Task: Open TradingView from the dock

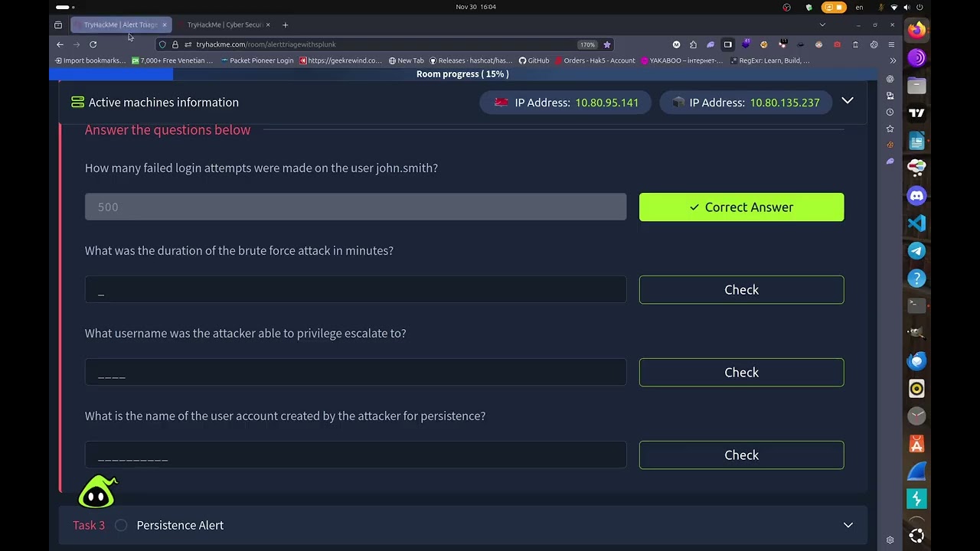Action: 916,113
